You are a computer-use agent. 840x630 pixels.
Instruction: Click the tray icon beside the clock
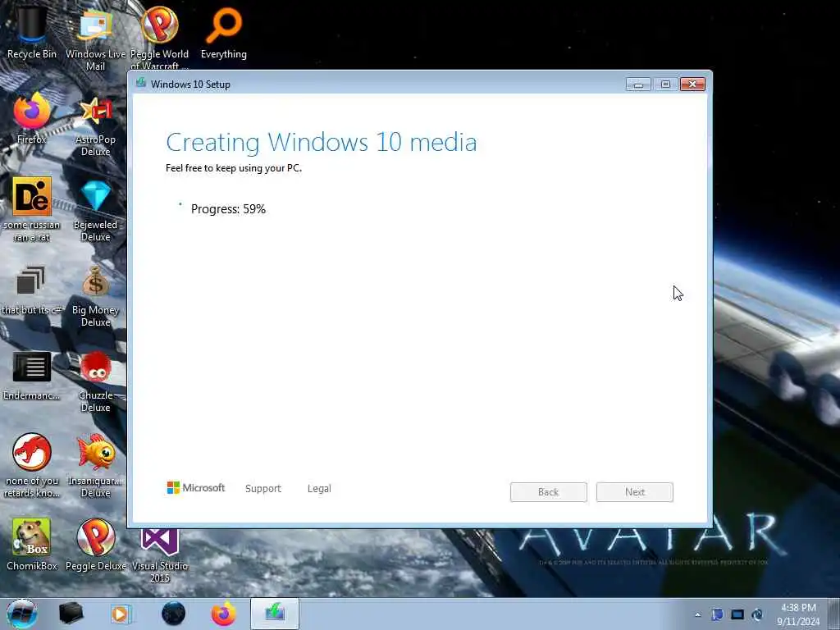tap(757, 614)
